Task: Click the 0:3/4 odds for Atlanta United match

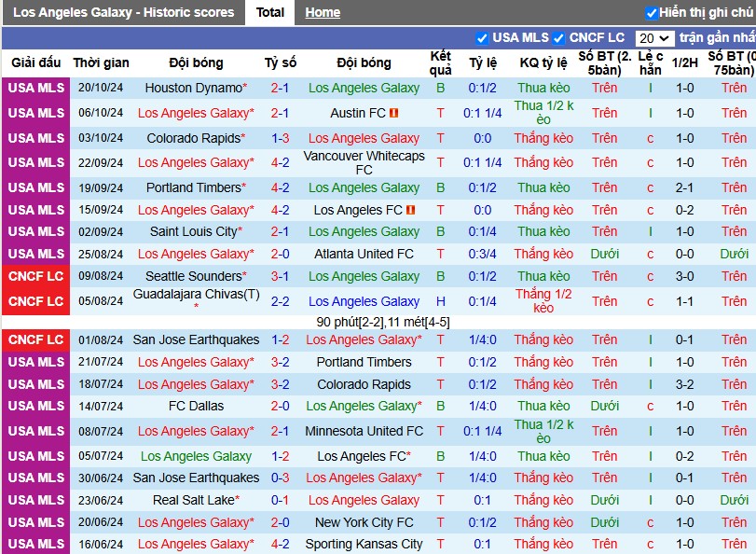Action: (x=482, y=254)
